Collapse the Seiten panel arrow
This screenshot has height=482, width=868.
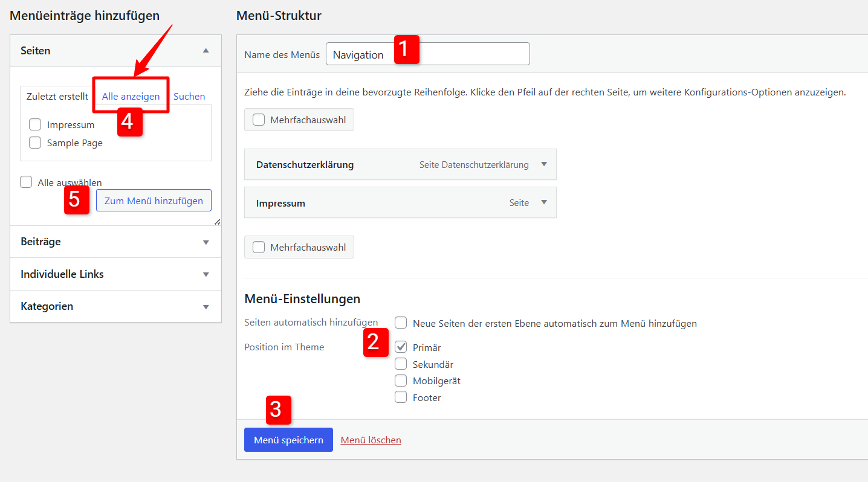click(206, 51)
